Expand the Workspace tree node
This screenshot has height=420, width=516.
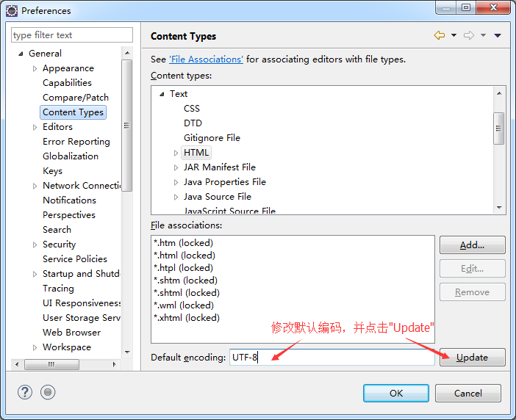coord(35,348)
